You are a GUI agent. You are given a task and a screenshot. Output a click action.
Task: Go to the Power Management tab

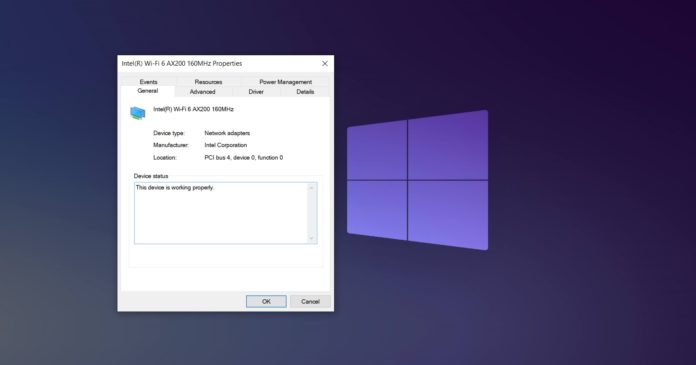coord(285,82)
